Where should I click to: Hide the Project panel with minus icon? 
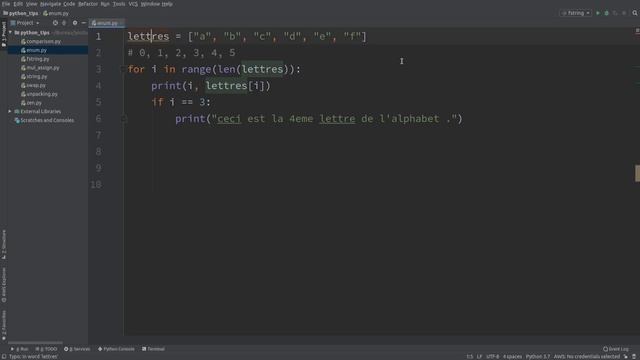click(x=84, y=23)
